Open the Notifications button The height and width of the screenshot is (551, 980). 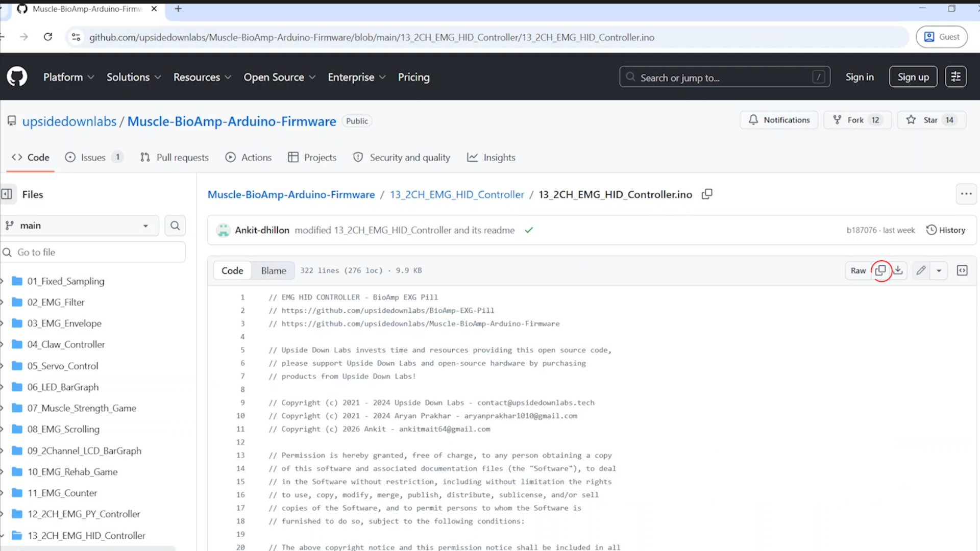779,120
